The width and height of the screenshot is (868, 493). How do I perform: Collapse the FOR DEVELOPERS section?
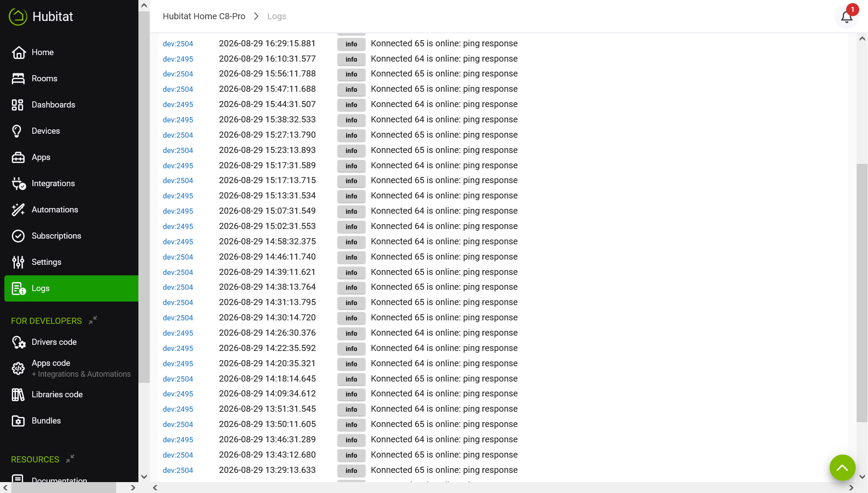coord(93,320)
